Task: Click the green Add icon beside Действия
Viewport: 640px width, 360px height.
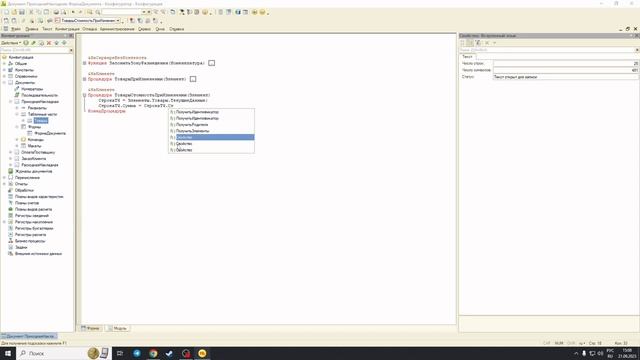Action: [x=26, y=43]
